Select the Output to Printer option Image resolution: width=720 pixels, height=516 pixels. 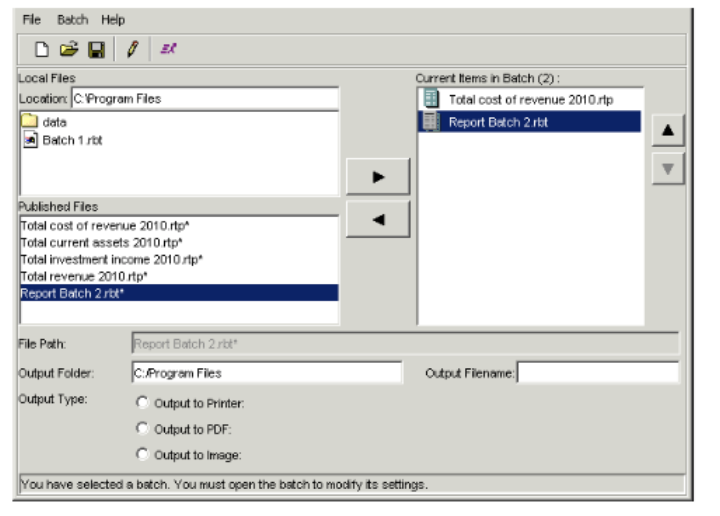point(141,403)
